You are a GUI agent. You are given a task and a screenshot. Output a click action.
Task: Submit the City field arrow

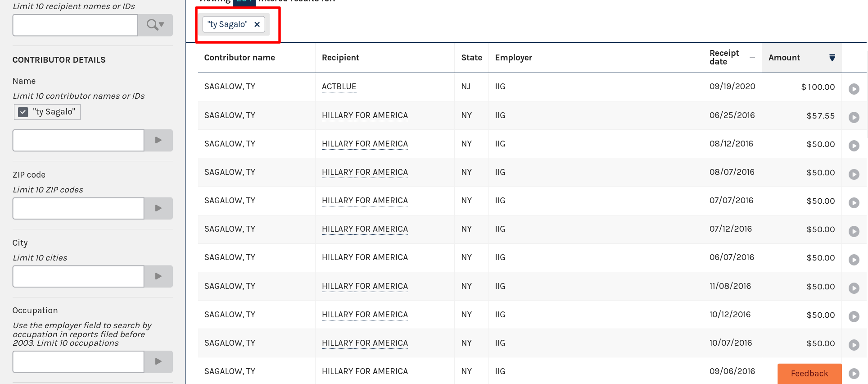point(158,276)
